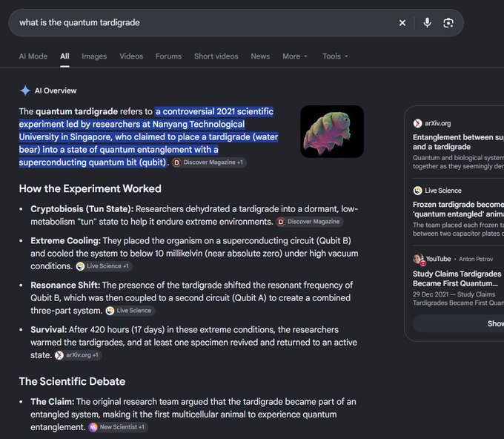Viewport: 504px width, 439px height.
Task: Open the tardigrade thumbnail image
Action: tap(332, 131)
